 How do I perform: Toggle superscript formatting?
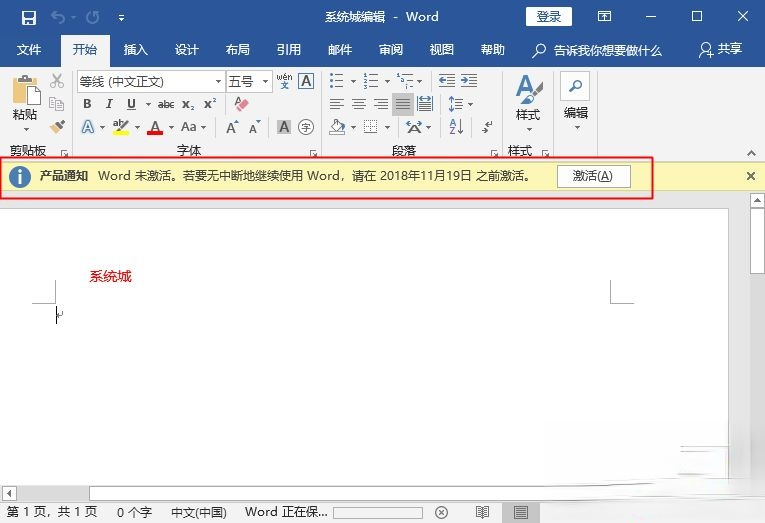(210, 104)
